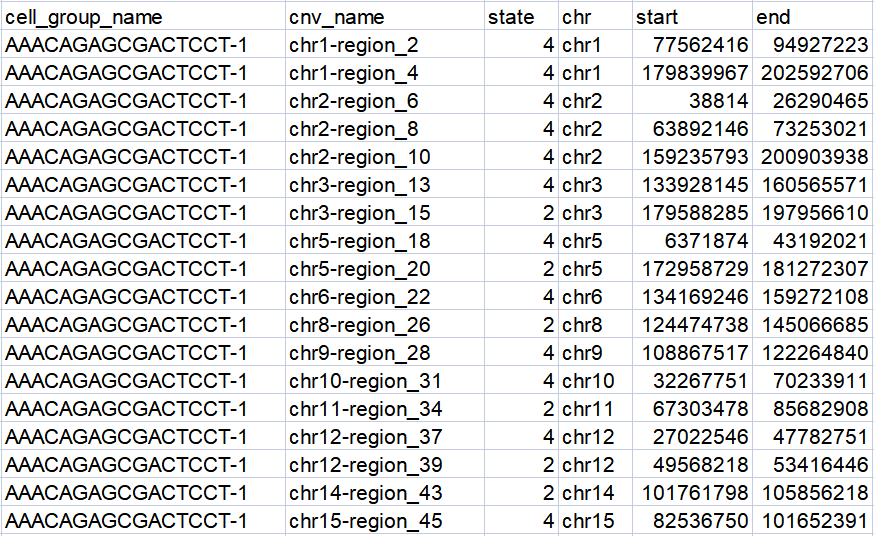The image size is (874, 536).
Task: Click cell chr11-region_34
Action: click(385, 408)
